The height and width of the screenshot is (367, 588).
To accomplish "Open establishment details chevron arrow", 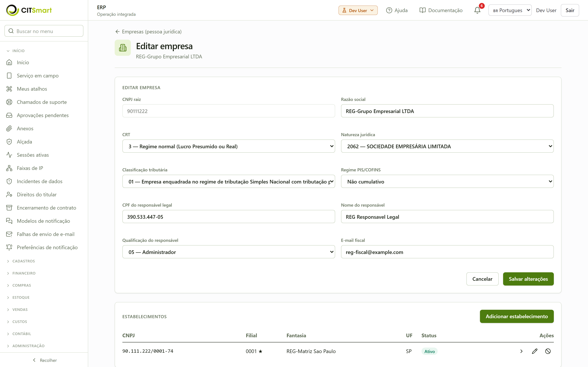I will pyautogui.click(x=521, y=351).
